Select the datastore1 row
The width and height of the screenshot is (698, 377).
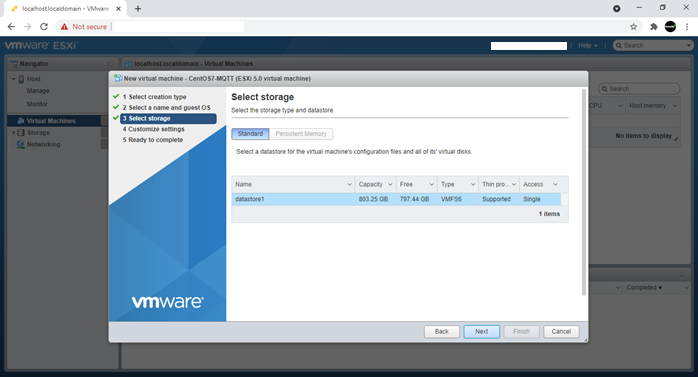(x=396, y=199)
